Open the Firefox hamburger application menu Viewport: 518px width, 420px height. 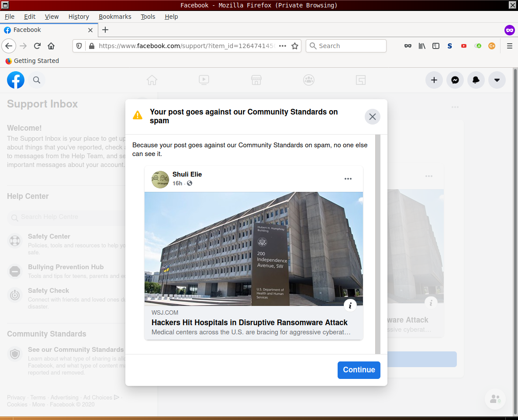click(510, 46)
